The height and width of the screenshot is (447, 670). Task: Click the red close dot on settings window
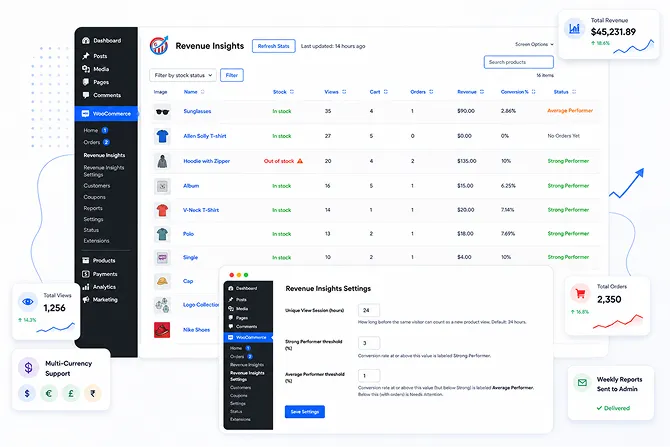(232, 275)
